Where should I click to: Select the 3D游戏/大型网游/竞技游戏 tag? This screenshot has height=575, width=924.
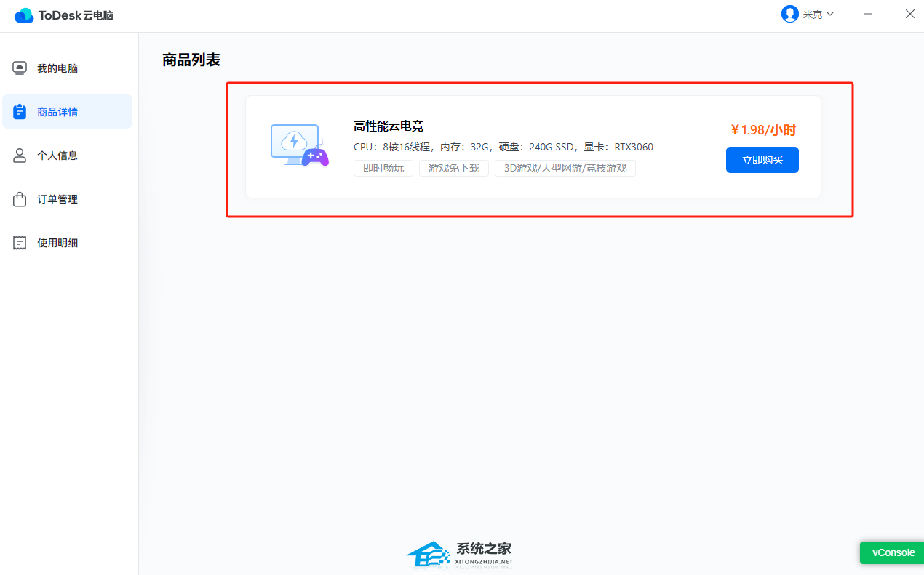point(565,168)
